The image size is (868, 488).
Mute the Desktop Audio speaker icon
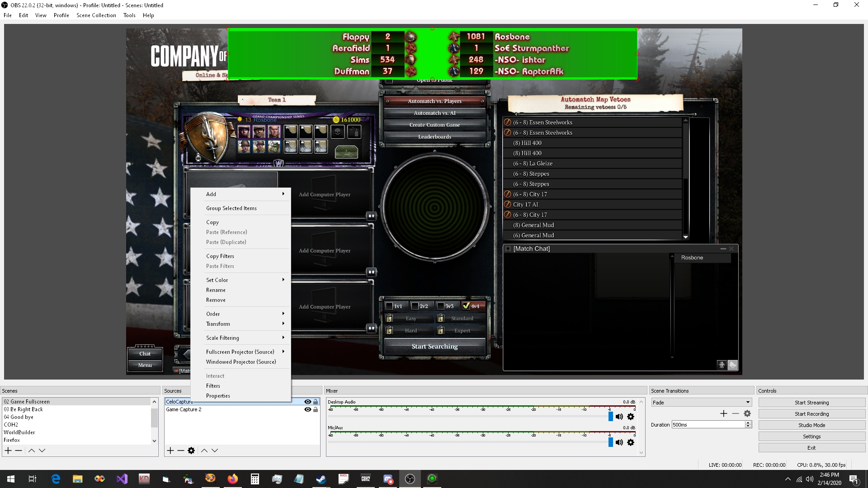point(619,417)
